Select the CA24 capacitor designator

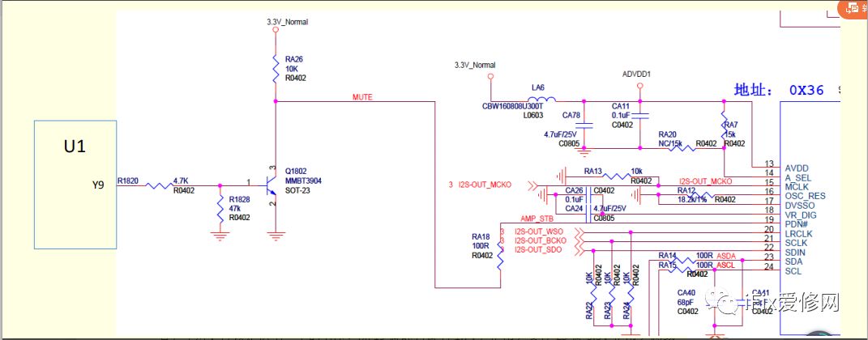pos(574,208)
